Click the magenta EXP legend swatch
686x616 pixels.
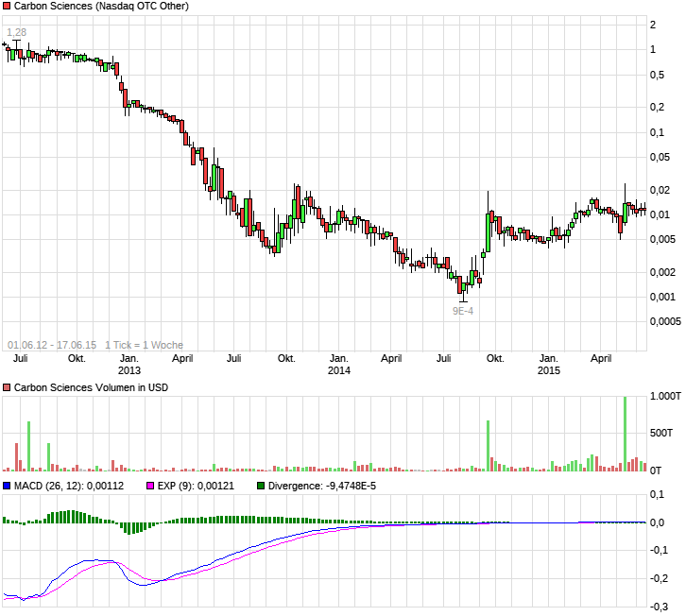[150, 486]
